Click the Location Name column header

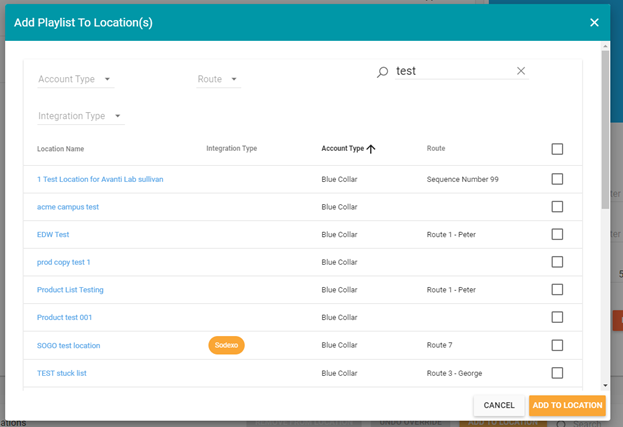point(60,149)
